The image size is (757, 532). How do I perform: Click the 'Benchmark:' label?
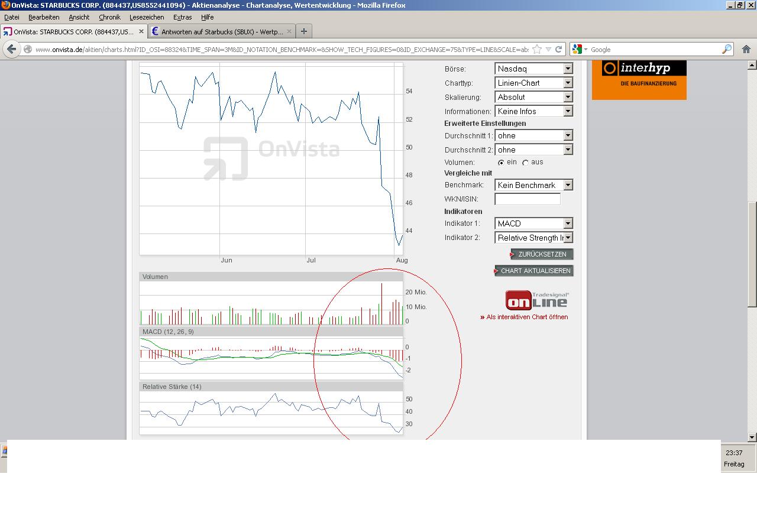point(464,185)
